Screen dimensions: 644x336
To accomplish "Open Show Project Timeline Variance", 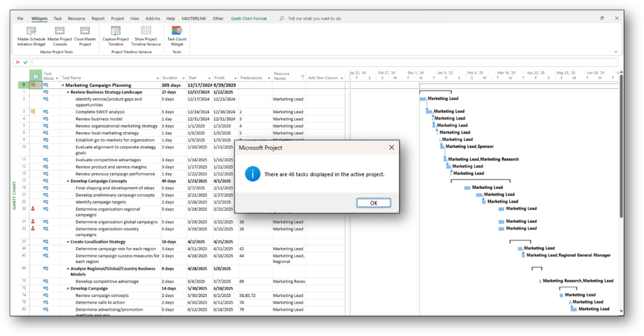I will pos(146,36).
